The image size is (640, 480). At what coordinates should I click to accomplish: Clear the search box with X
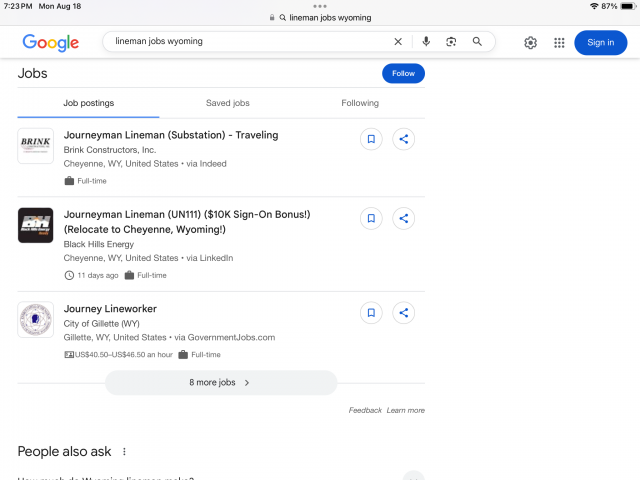398,42
